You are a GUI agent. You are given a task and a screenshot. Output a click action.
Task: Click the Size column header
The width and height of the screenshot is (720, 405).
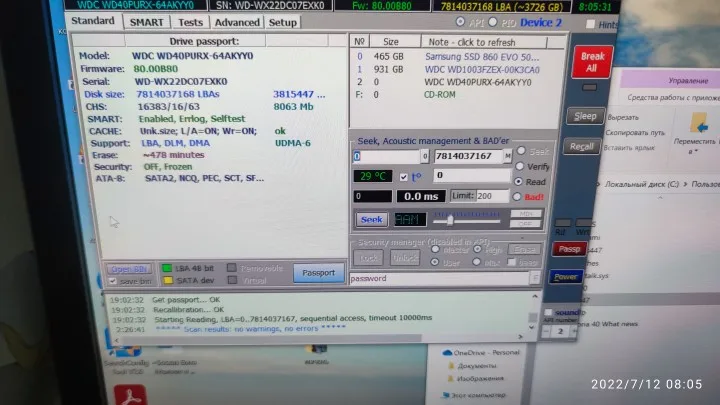point(395,42)
